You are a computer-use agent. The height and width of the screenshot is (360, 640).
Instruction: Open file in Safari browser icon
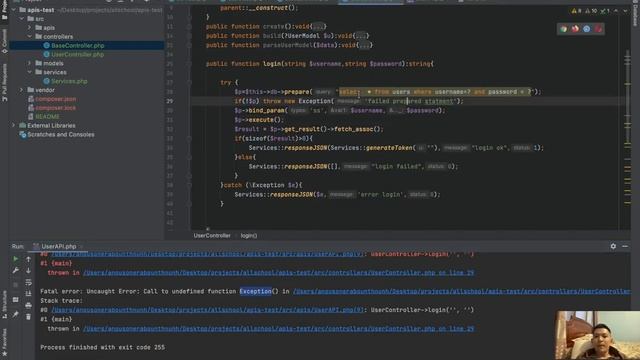tap(587, 29)
